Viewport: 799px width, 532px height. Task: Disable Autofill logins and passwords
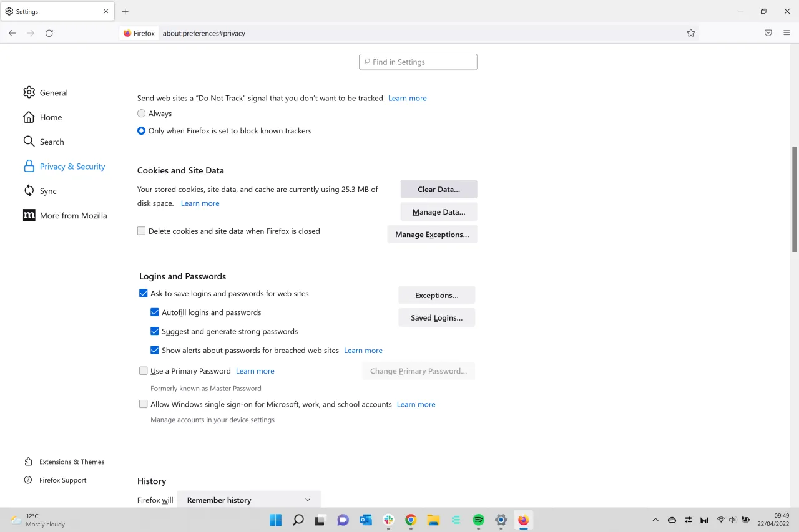coord(155,312)
